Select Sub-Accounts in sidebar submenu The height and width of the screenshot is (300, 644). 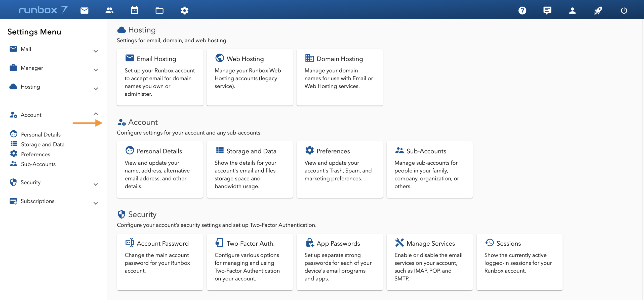coord(38,164)
